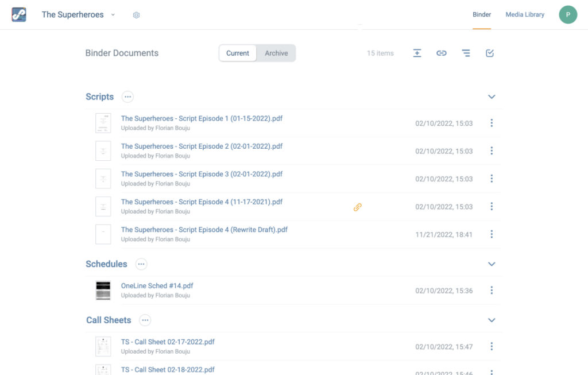Open three-dot menu for Script Episode 1
Image resolution: width=588 pixels, height=375 pixels.
coord(492,123)
